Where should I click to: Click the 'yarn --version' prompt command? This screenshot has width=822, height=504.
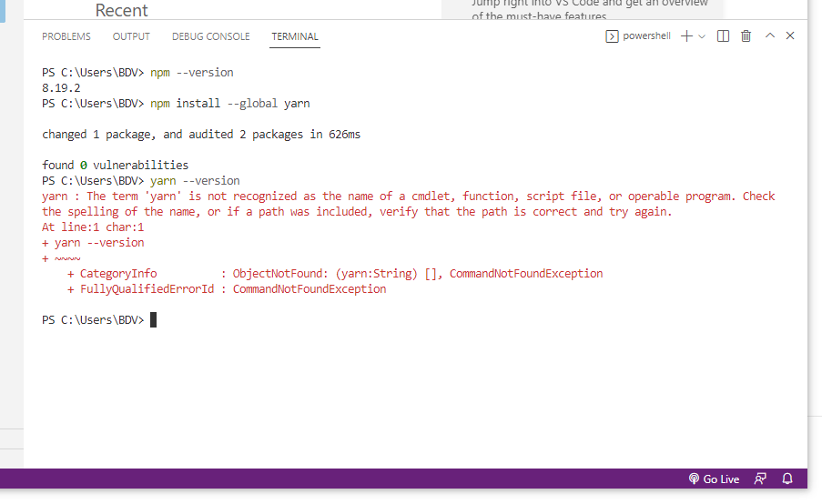195,181
